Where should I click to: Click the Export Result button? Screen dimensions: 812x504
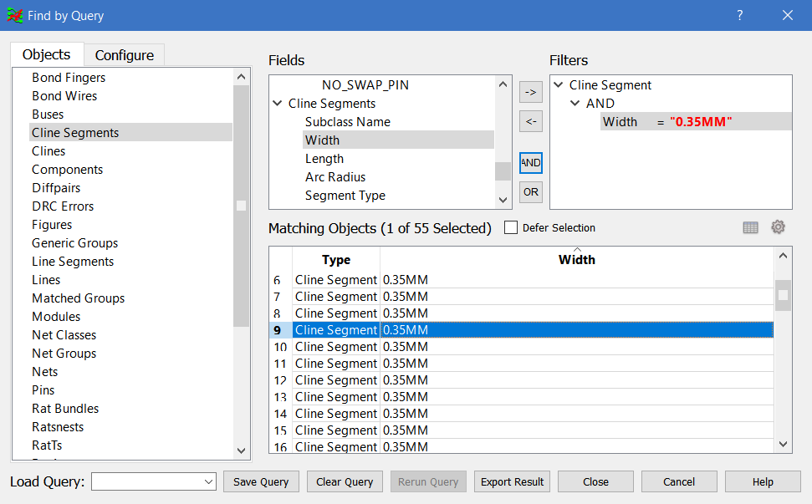(512, 481)
